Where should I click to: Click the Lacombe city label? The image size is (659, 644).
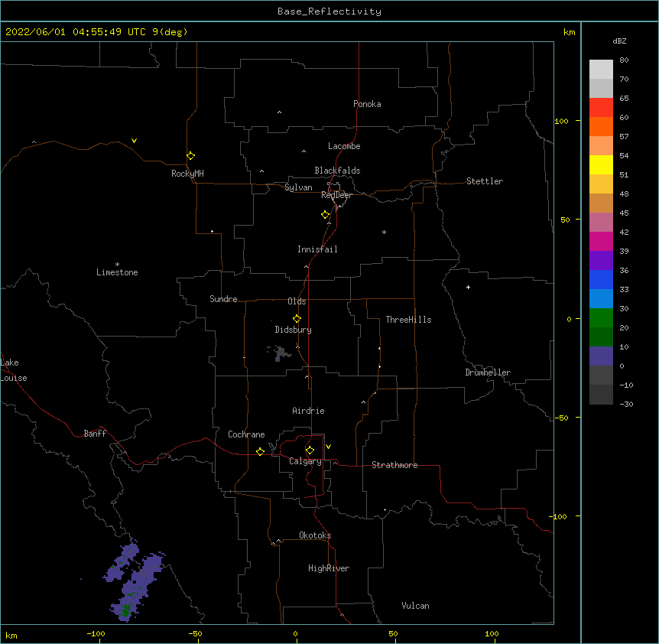pos(344,146)
